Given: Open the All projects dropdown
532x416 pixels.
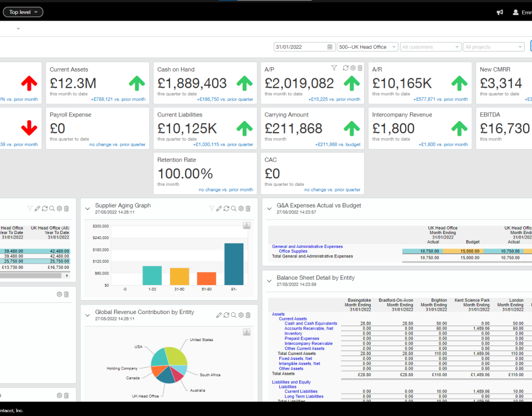Looking at the screenshot, I should click(494, 47).
